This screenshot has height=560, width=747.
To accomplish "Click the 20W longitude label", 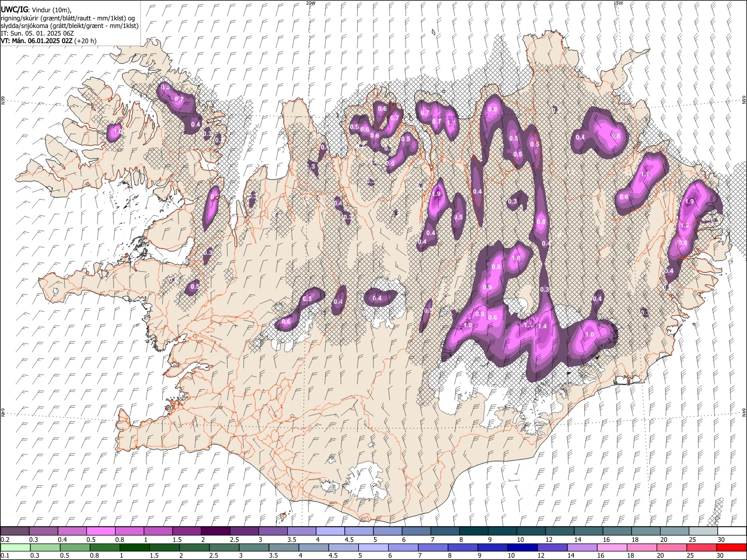I will (310, 3).
